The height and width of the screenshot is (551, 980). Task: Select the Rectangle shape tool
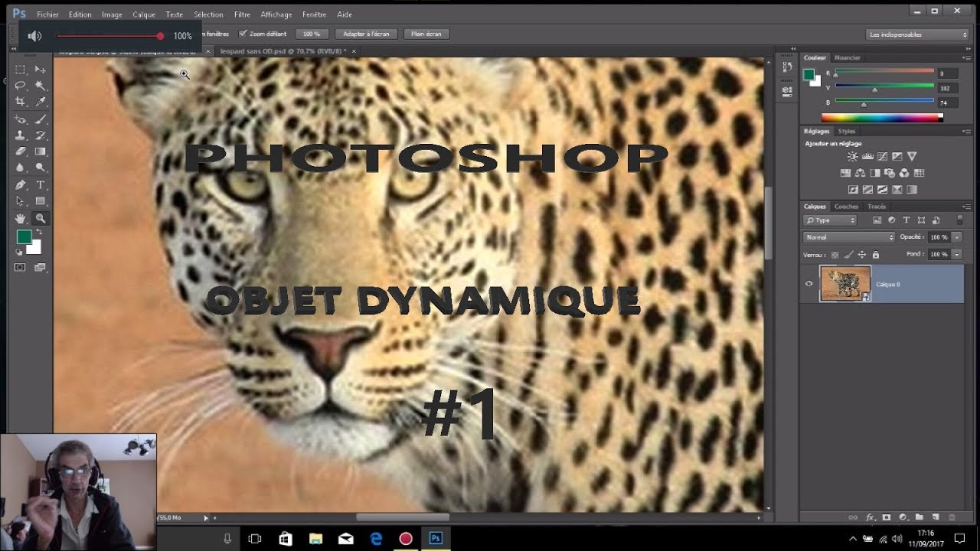pyautogui.click(x=41, y=201)
